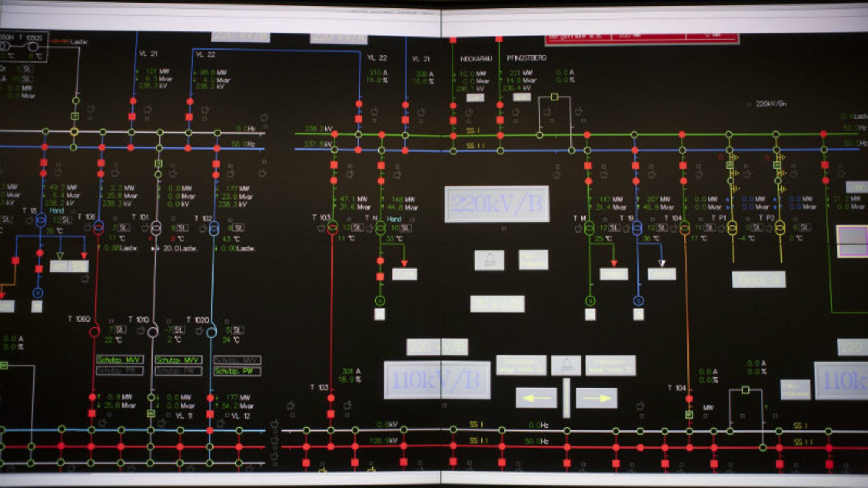Click the alarm bell button below 220kV/B

click(490, 260)
